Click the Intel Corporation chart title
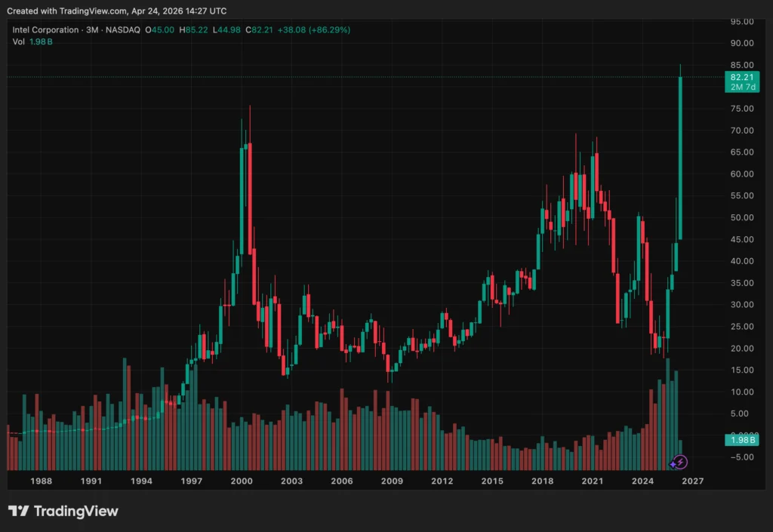 [46, 29]
